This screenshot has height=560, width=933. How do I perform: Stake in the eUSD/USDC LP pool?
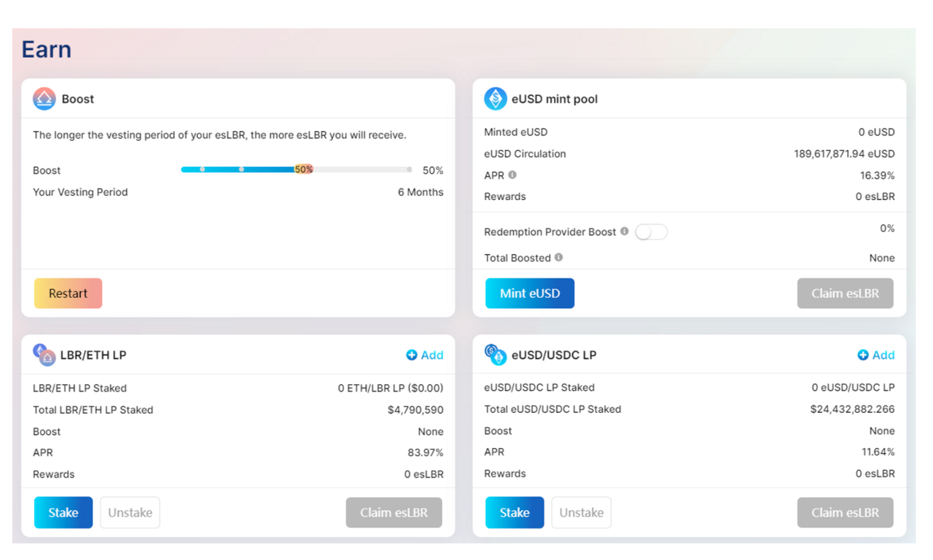click(515, 513)
